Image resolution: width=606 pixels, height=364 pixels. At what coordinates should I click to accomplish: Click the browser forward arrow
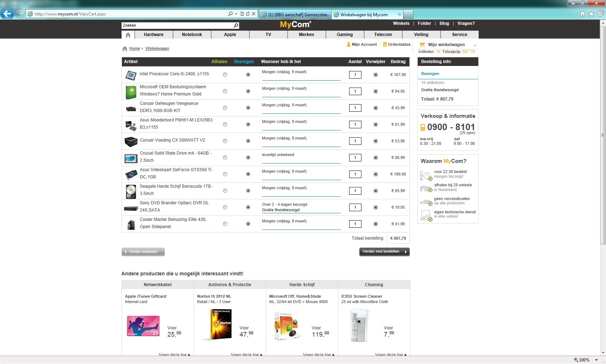click(20, 14)
